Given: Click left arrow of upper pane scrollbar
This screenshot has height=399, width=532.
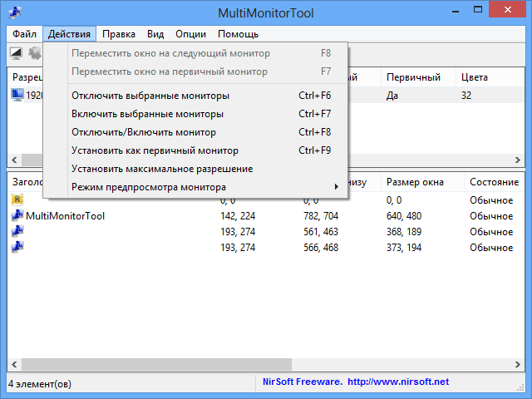Looking at the screenshot, I should (x=14, y=160).
